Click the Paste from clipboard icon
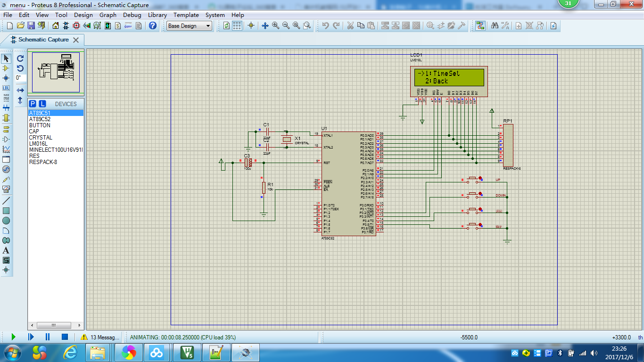The width and height of the screenshot is (644, 362). tap(371, 26)
